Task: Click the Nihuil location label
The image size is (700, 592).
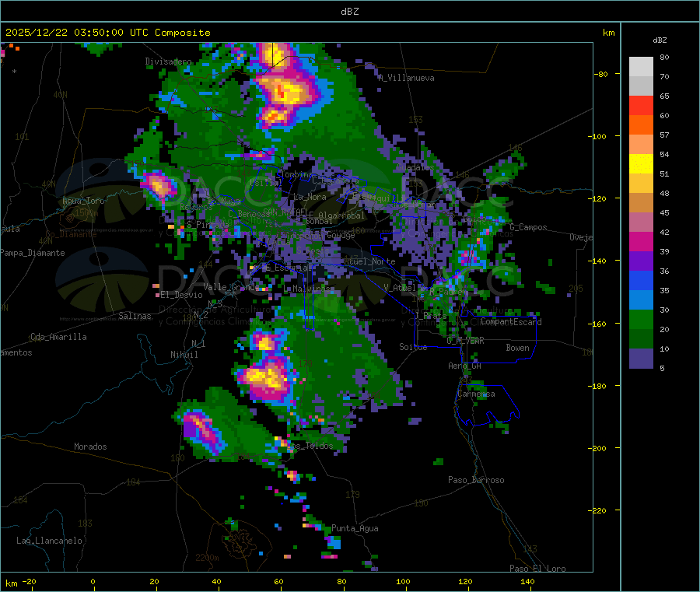Action: point(184,355)
